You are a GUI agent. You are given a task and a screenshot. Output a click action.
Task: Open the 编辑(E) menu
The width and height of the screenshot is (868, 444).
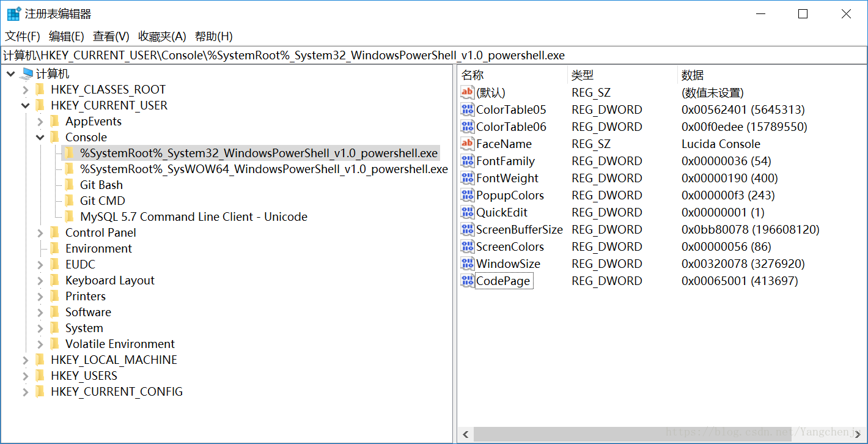[x=67, y=36]
